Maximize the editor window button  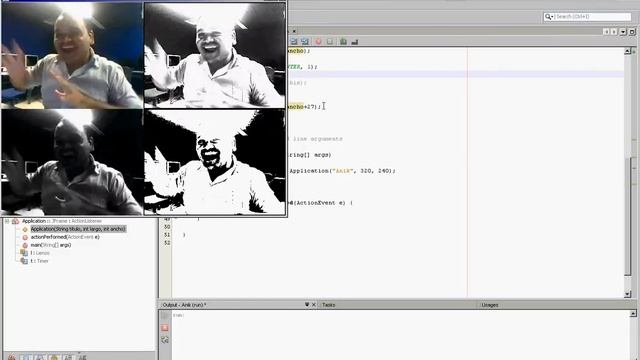click(632, 31)
